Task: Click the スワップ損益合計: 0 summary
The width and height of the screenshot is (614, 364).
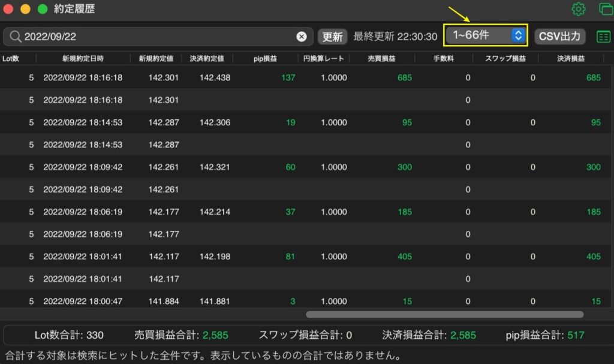Action: (305, 335)
